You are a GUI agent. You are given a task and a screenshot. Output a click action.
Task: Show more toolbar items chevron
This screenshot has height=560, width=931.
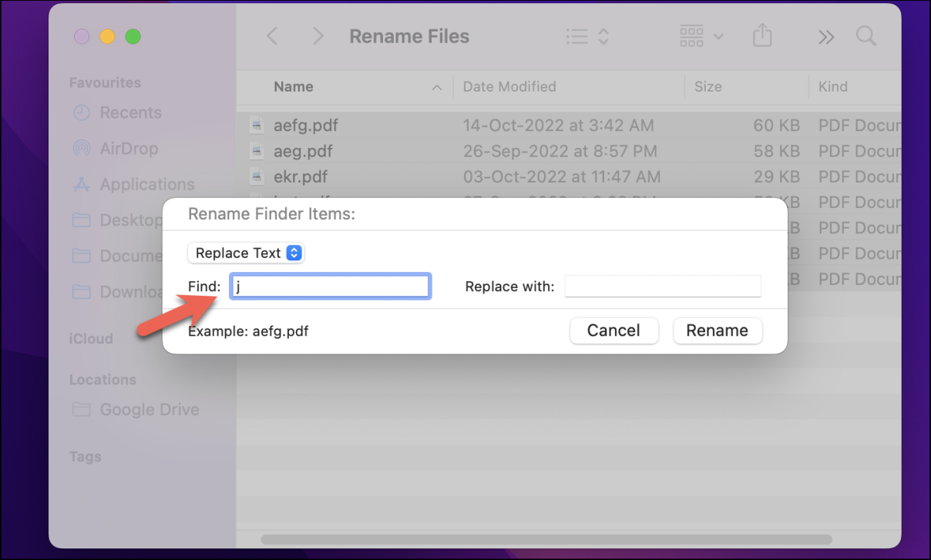826,36
